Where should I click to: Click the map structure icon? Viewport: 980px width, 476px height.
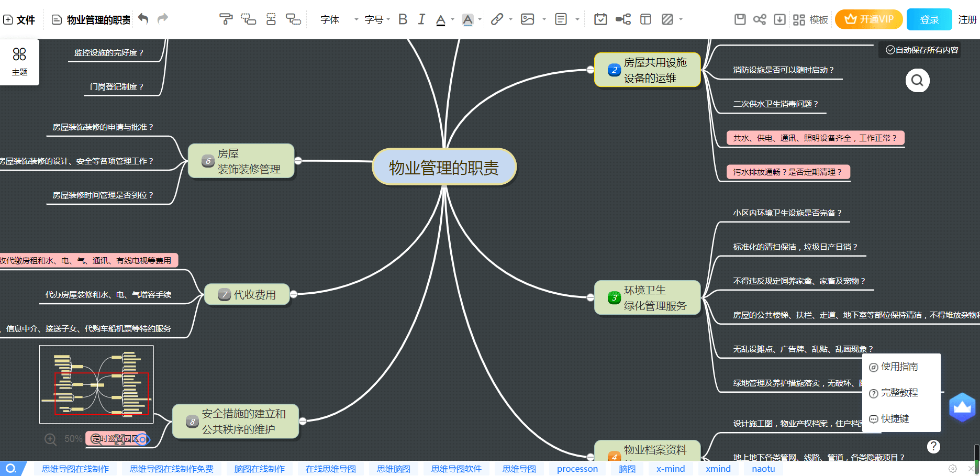click(x=623, y=19)
